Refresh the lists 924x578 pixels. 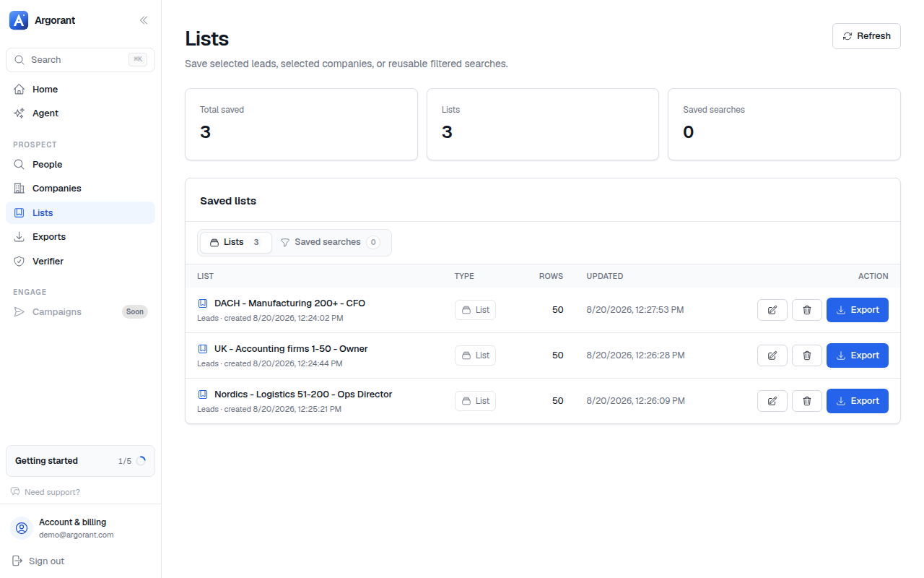(x=866, y=36)
